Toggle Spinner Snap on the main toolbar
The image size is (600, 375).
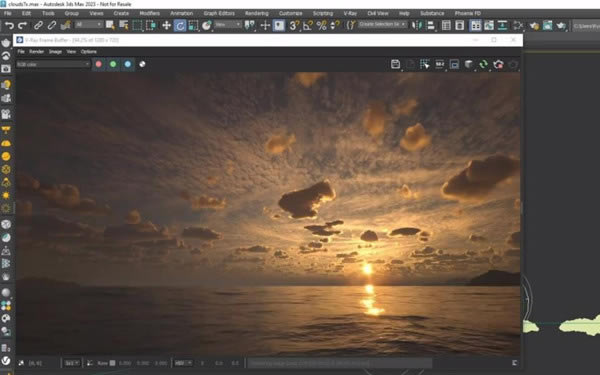click(334, 26)
